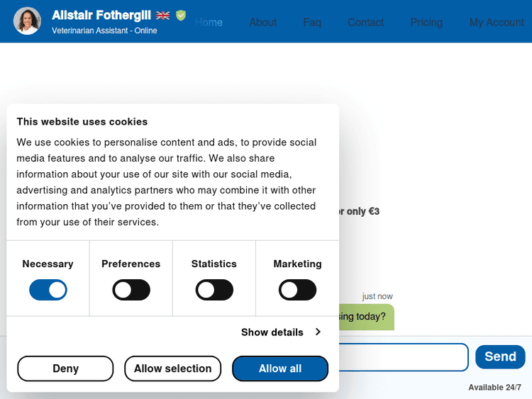Open the Home menu item
The height and width of the screenshot is (399, 532).
click(209, 22)
